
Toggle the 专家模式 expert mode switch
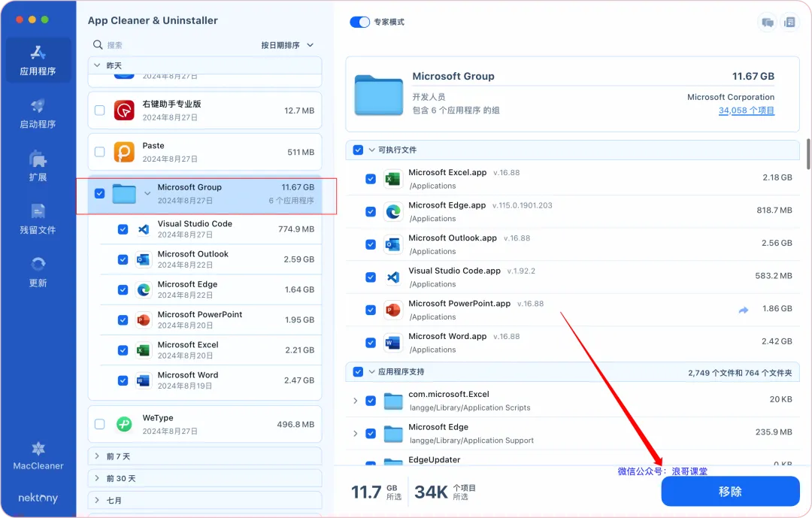pos(360,22)
